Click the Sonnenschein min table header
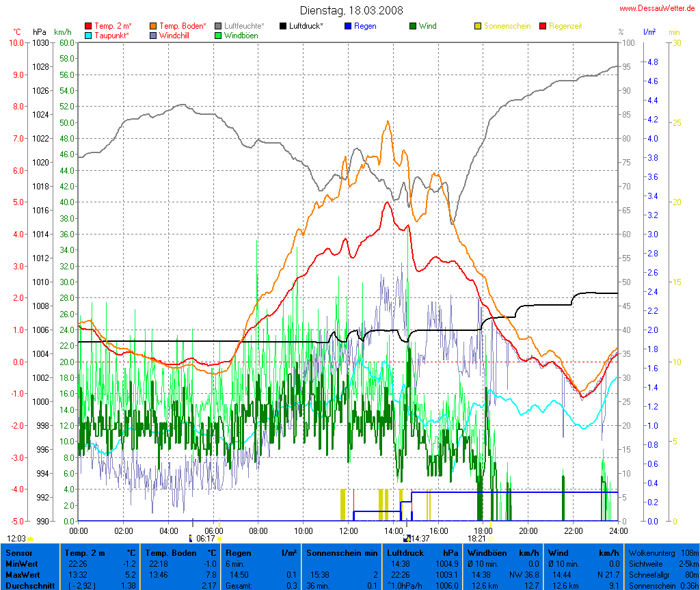700x590 pixels. coord(342,552)
